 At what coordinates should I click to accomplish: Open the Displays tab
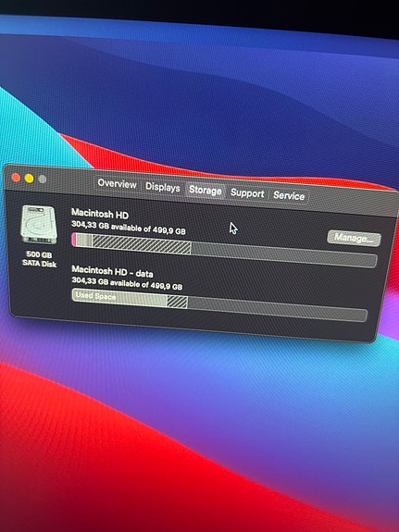tap(163, 187)
